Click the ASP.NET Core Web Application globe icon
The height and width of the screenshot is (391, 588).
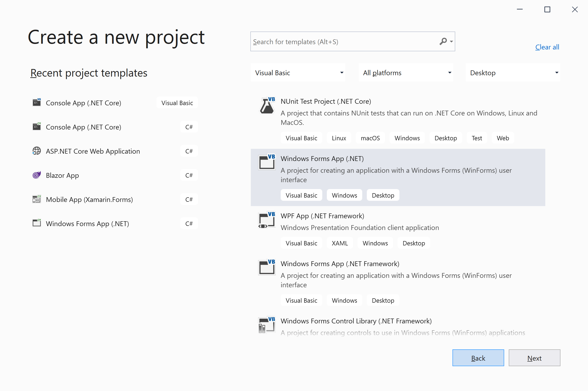pyautogui.click(x=37, y=151)
